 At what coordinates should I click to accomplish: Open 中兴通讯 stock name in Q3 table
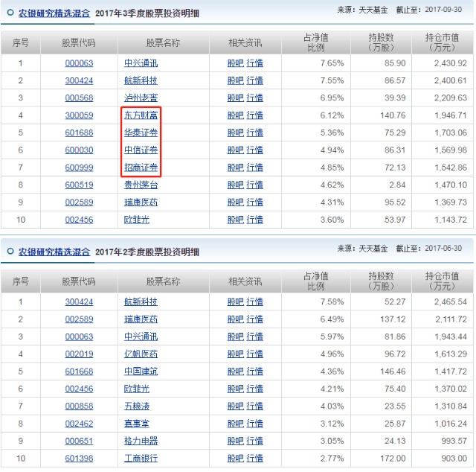141,63
